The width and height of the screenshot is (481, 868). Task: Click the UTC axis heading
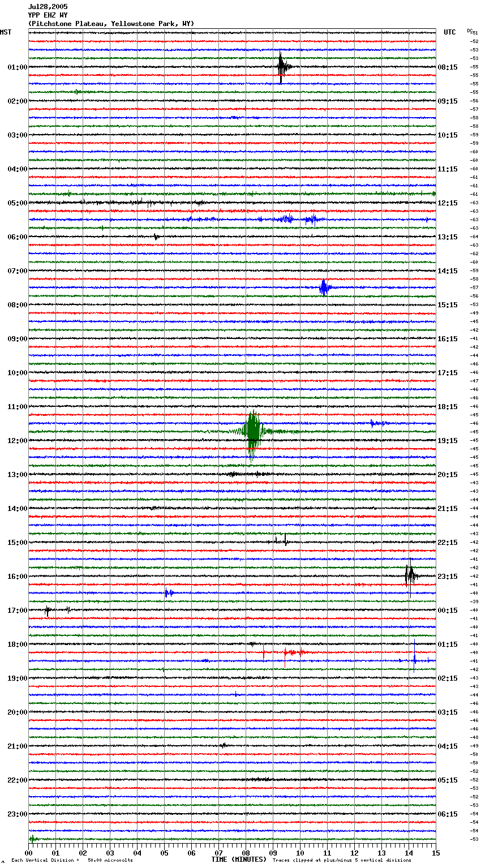click(x=449, y=32)
